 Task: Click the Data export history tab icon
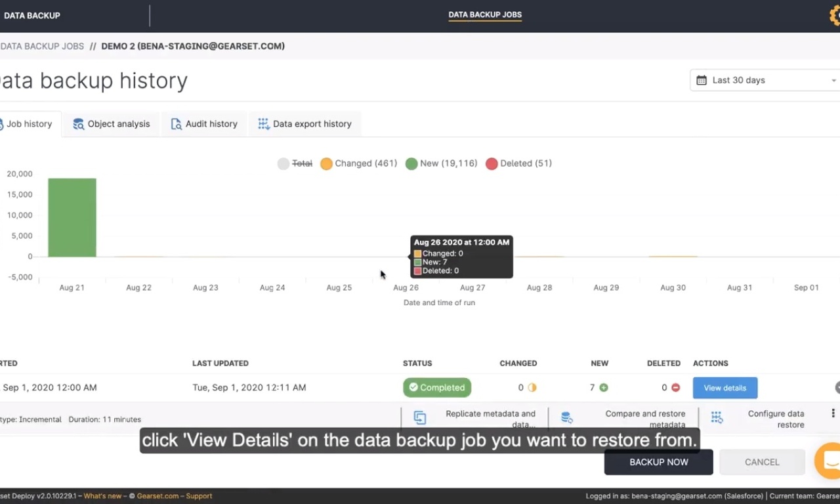click(263, 124)
